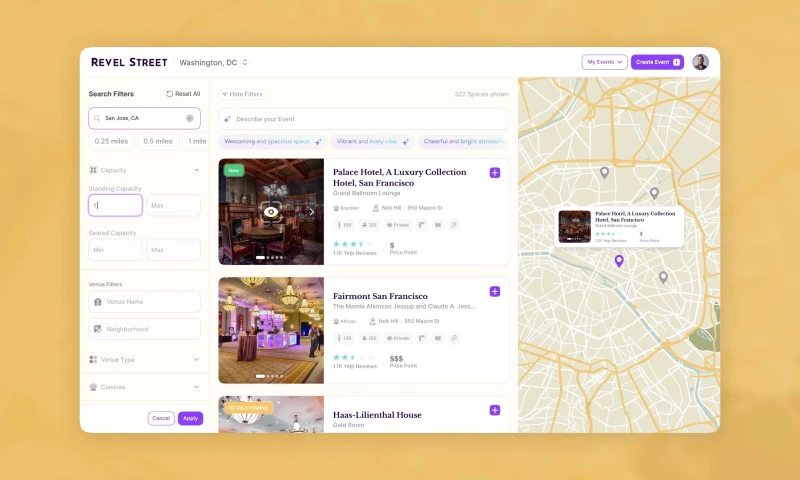Add Haas-Lilienthal House with plus icon
Image resolution: width=800 pixels, height=480 pixels.
pyautogui.click(x=495, y=411)
